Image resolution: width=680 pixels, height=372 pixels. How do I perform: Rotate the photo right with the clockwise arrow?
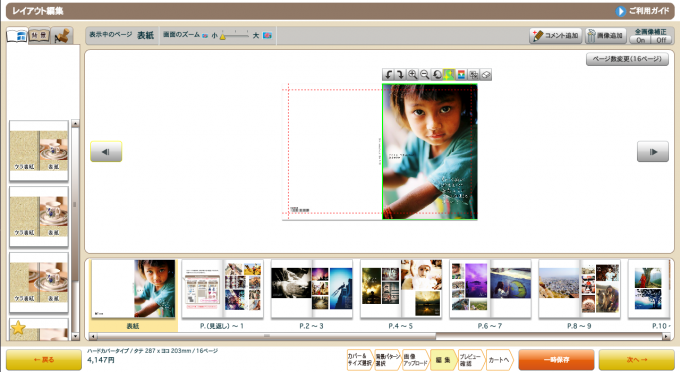pyautogui.click(x=400, y=75)
